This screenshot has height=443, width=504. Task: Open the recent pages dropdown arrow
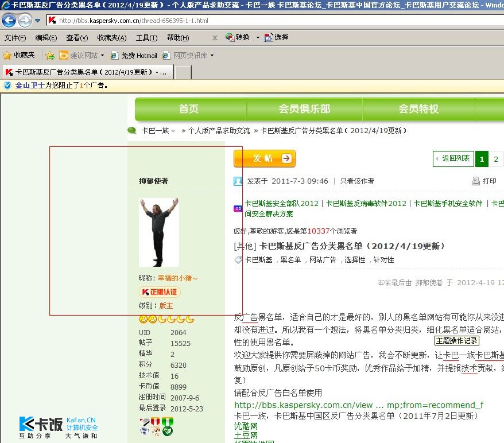(38, 21)
